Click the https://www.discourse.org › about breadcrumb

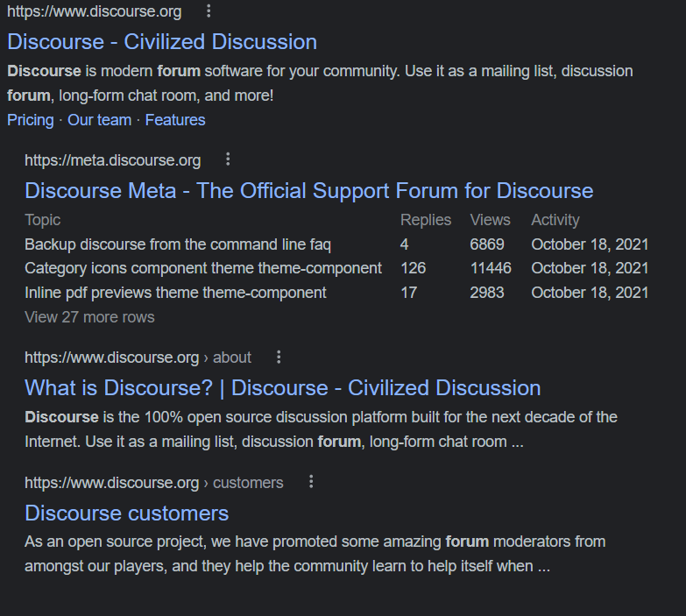pos(138,358)
